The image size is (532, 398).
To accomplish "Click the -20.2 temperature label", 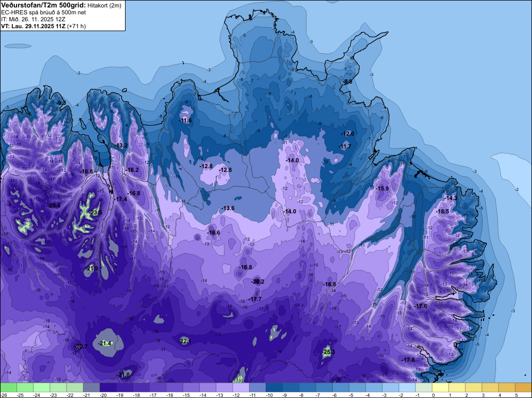I will 258,281.
